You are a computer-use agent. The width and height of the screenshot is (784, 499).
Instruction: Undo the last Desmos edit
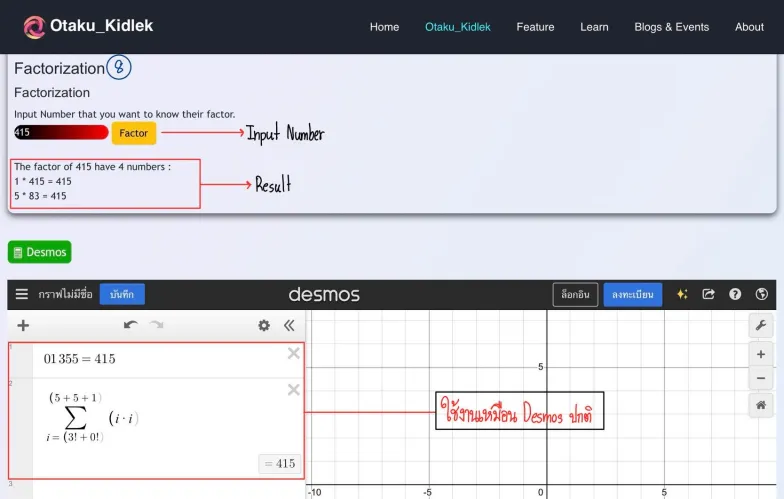click(x=130, y=325)
